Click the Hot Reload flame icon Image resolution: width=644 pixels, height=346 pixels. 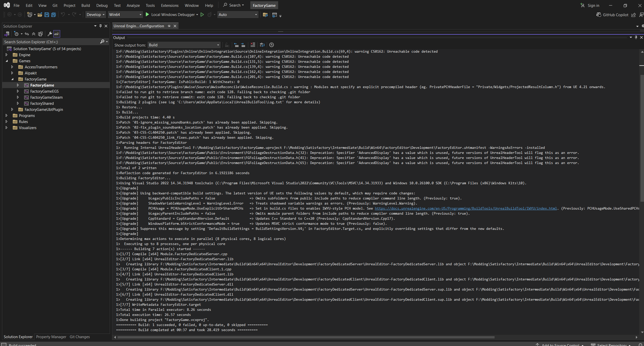209,15
